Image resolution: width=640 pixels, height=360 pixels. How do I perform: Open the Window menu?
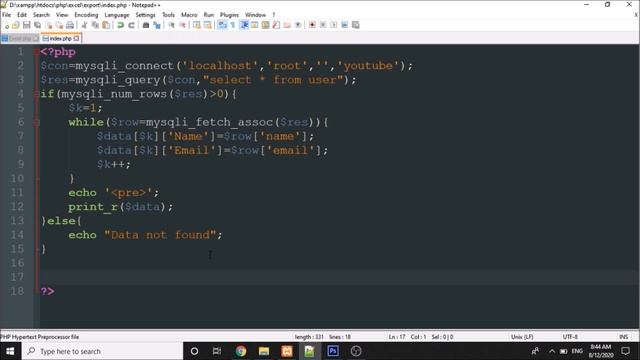256,15
